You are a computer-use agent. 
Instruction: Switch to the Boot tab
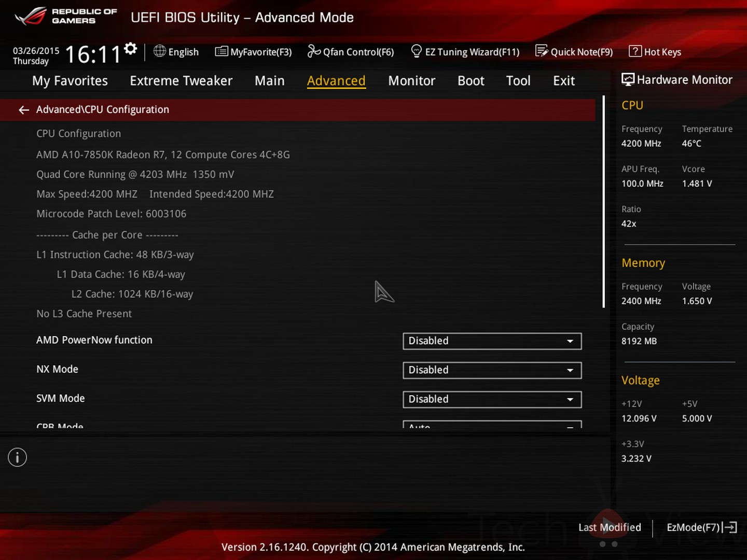pyautogui.click(x=471, y=81)
